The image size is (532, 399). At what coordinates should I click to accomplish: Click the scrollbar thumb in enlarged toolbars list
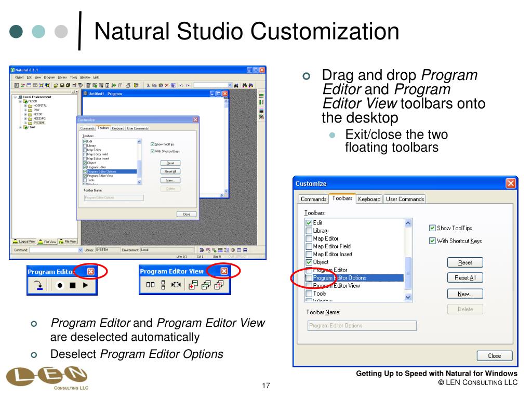pyautogui.click(x=408, y=273)
